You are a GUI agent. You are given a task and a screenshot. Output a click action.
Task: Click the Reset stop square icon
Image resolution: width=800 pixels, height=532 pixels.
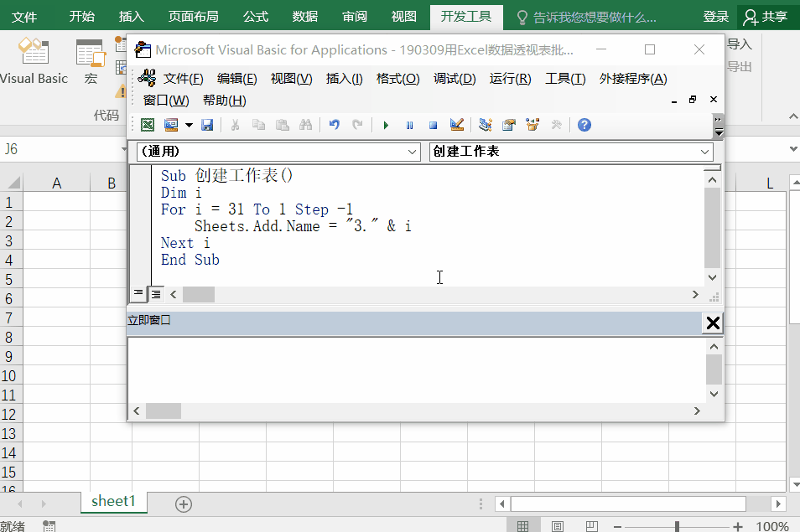434,125
